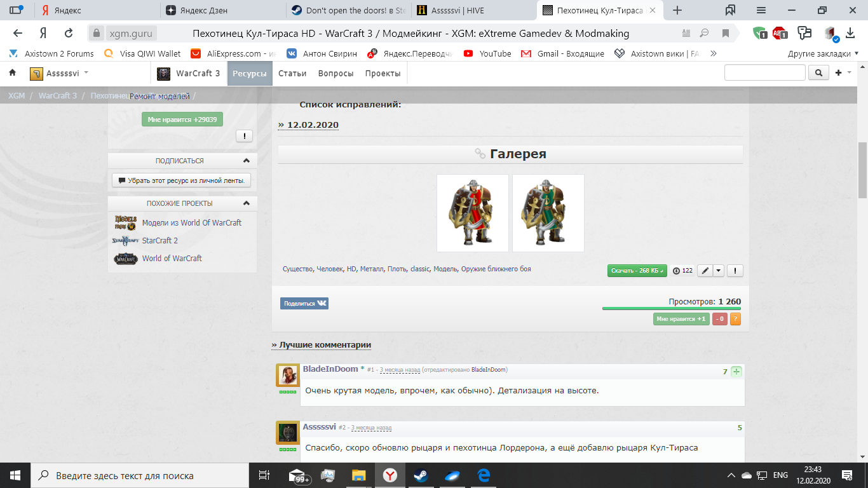Click Убрать этот ресурс из личной ленты
Screen dimensions: 868x488
182,180
